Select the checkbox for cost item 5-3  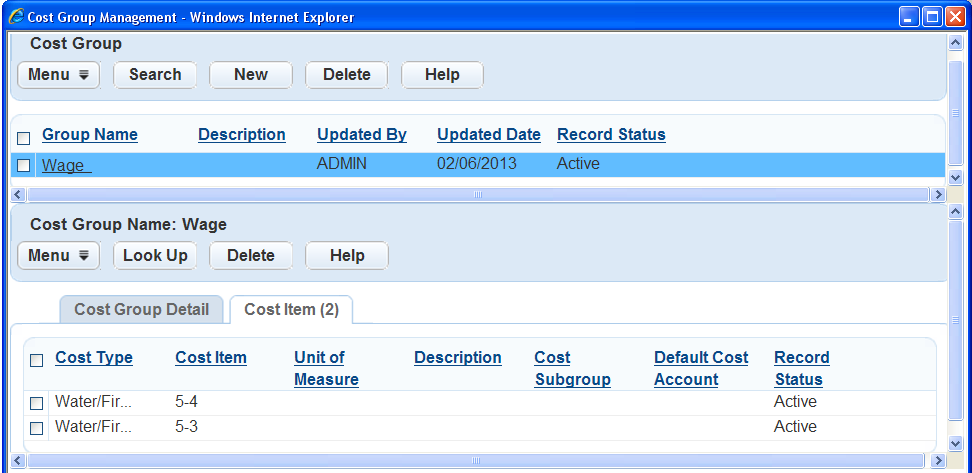(36, 428)
